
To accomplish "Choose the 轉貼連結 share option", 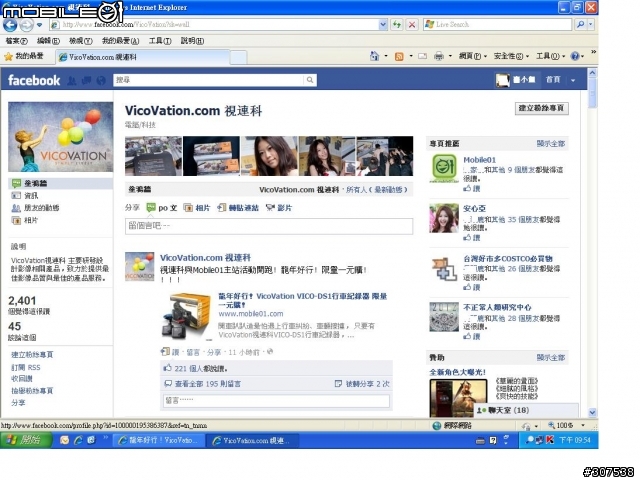I will (238, 208).
